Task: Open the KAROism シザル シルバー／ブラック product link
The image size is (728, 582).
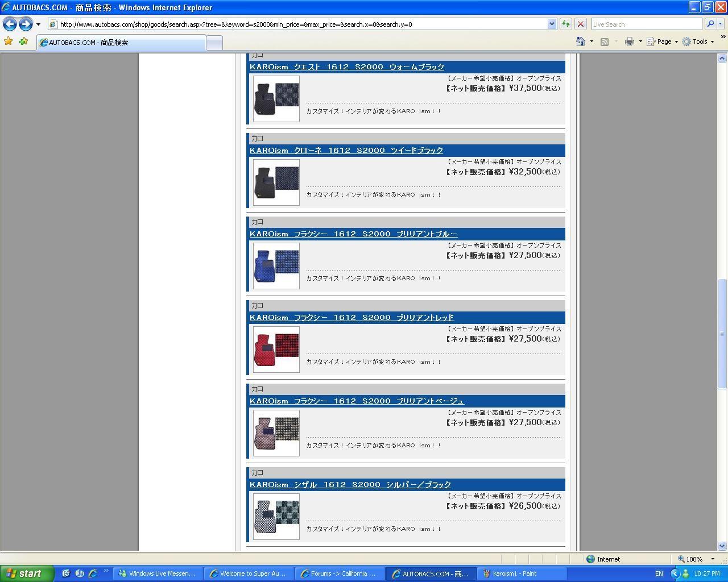Action: (x=350, y=485)
